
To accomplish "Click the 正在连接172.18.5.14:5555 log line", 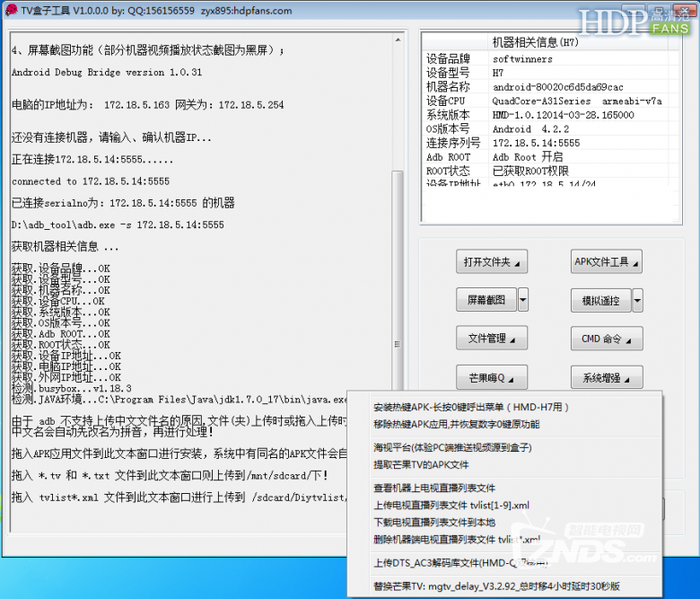I will 92,160.
